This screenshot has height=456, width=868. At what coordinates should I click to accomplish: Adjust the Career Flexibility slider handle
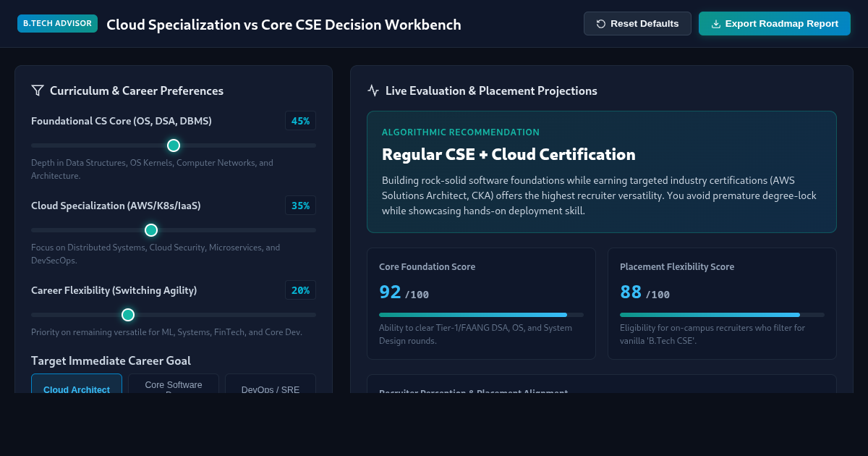(128, 315)
